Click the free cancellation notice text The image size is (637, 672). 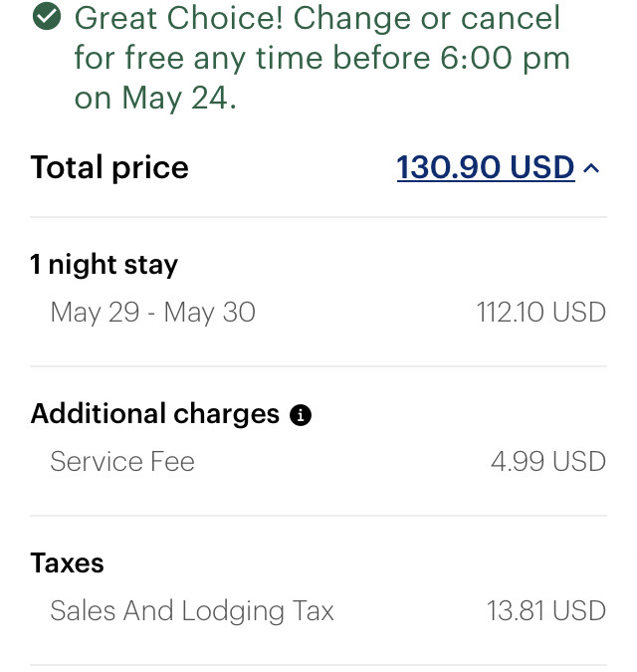click(x=322, y=58)
